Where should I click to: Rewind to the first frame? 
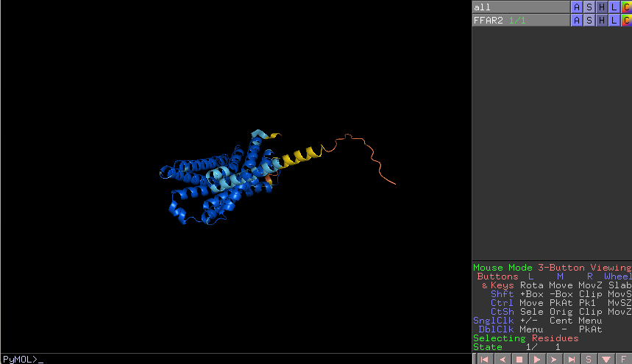pyautogui.click(x=484, y=359)
